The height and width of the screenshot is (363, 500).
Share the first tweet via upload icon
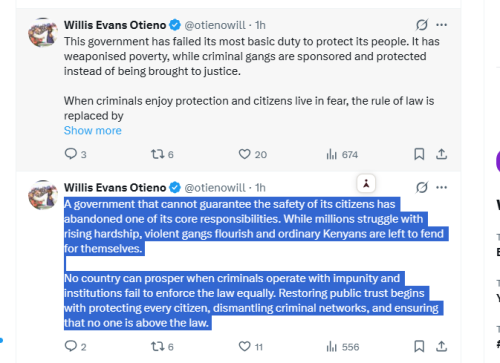point(441,154)
